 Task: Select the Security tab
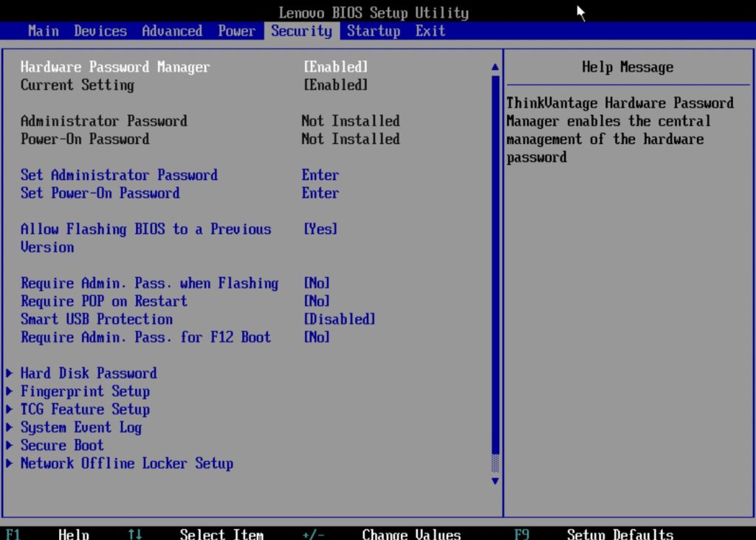click(301, 31)
